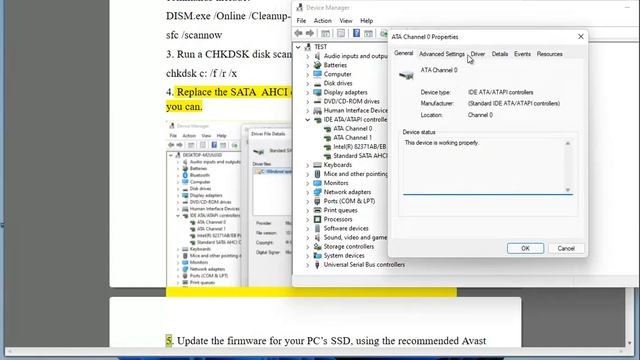The image size is (640, 360).
Task: Click the Processors category icon
Action: click(x=317, y=219)
